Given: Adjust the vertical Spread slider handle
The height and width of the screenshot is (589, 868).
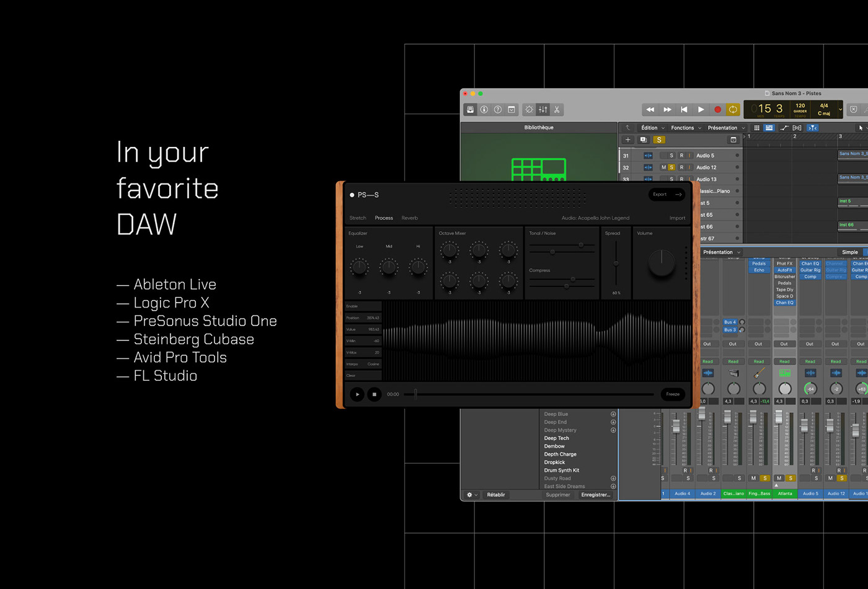Looking at the screenshot, I should pyautogui.click(x=616, y=263).
